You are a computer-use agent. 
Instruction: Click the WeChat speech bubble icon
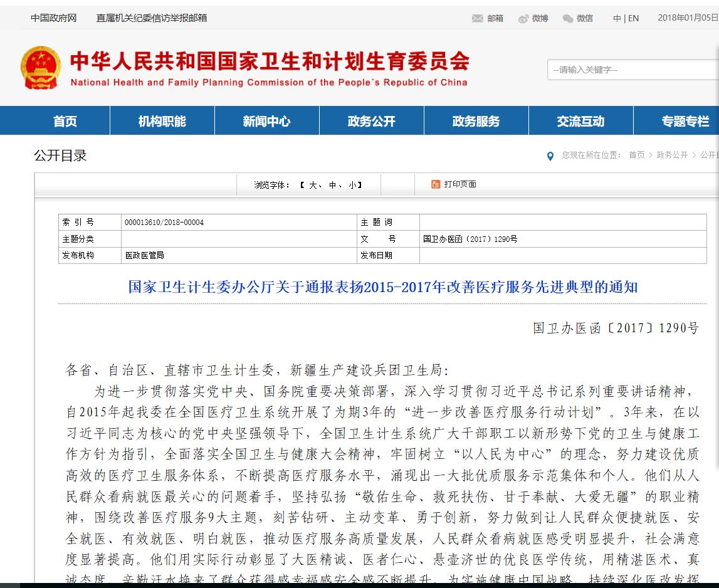click(x=568, y=18)
